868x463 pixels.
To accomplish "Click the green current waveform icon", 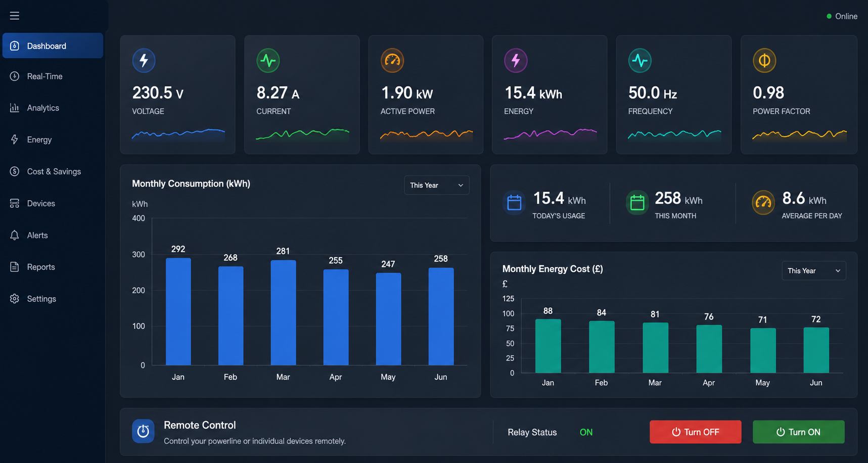I will (268, 61).
